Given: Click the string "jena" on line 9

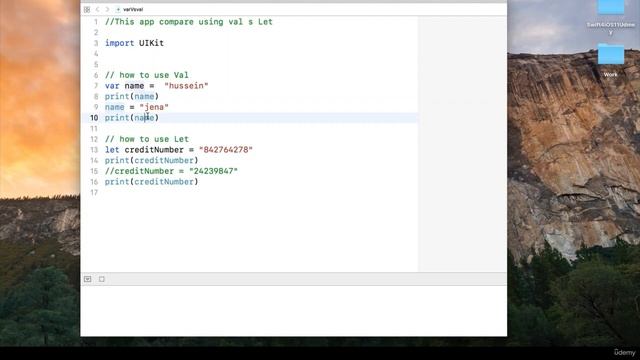Looking at the screenshot, I should point(154,107).
